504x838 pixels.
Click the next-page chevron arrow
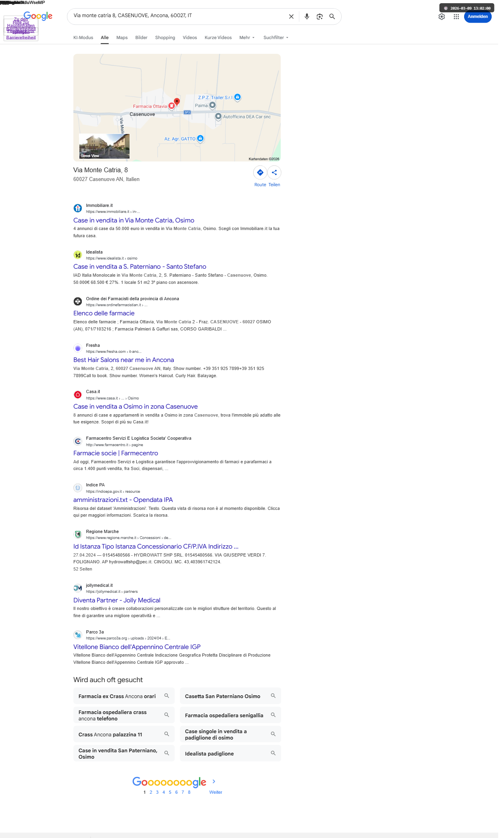(214, 781)
